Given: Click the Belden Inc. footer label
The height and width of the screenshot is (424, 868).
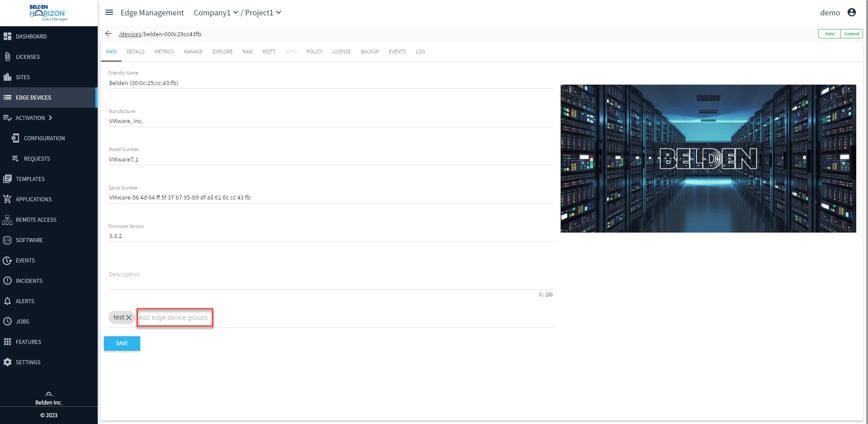Looking at the screenshot, I should coord(49,402).
